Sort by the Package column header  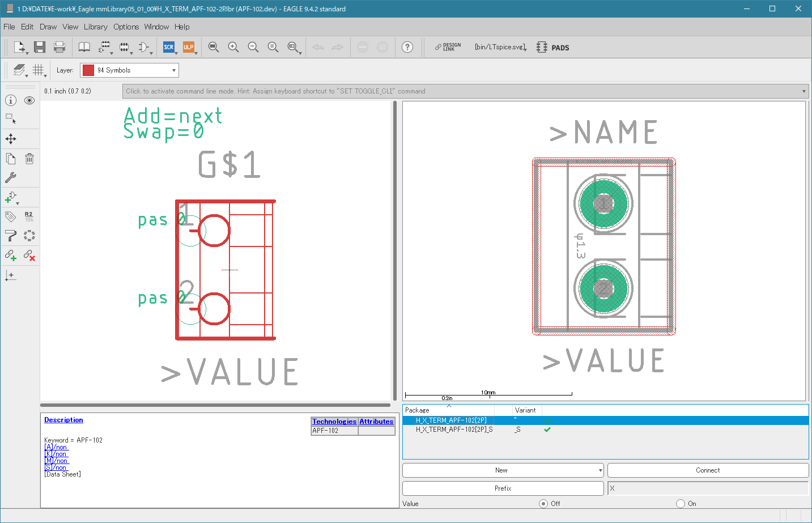pos(448,410)
